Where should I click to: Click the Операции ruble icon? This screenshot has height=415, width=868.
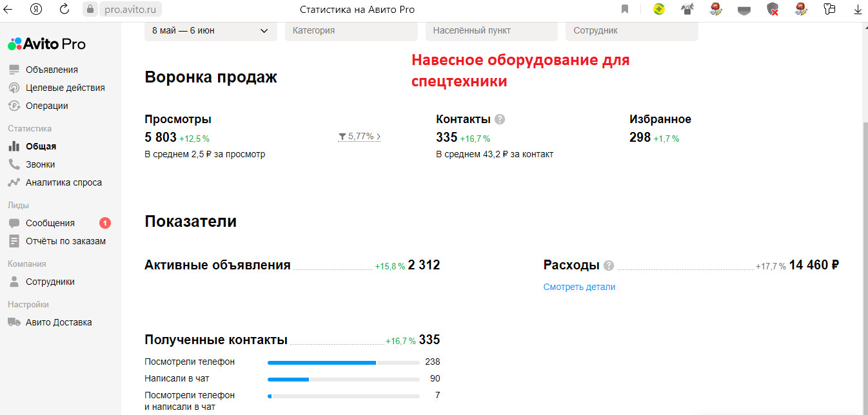click(x=14, y=106)
